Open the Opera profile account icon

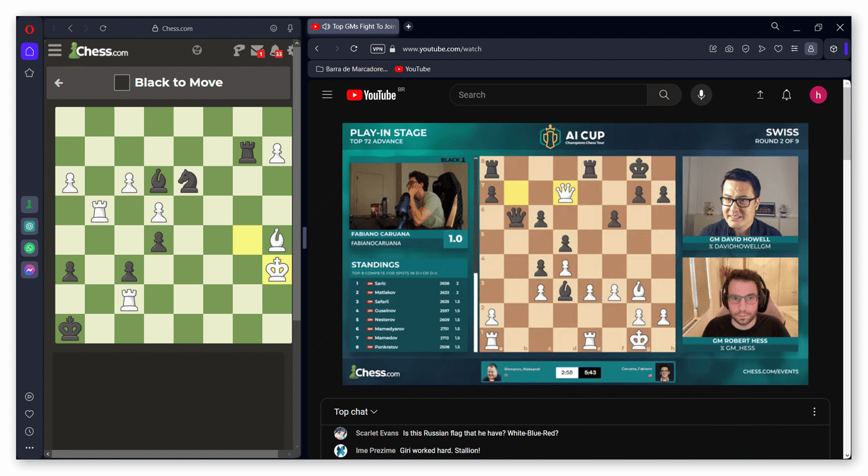tap(811, 49)
